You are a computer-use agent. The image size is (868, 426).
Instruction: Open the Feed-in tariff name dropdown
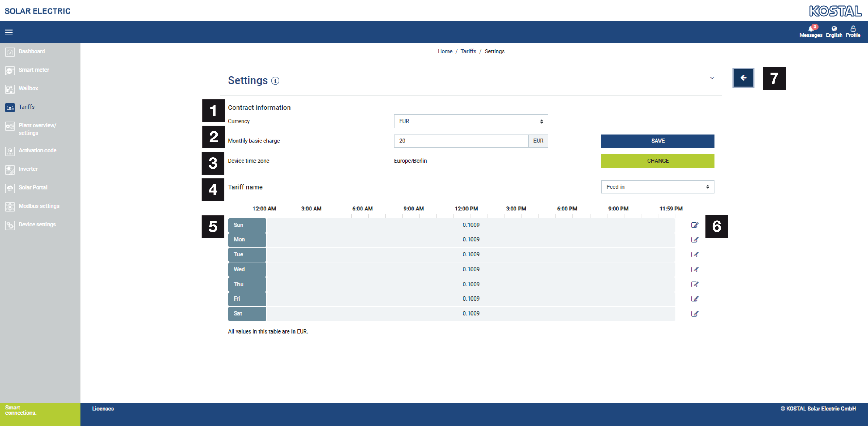click(657, 187)
